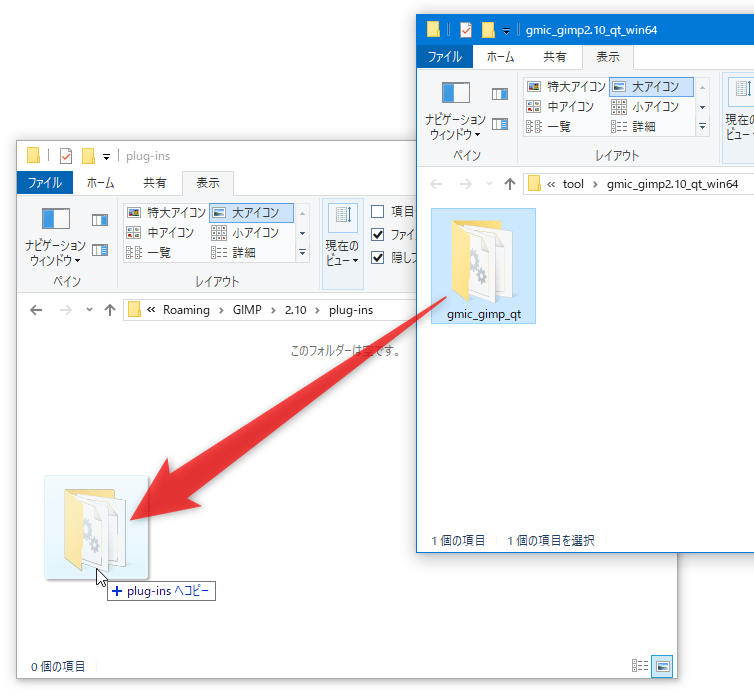Click new folder quick access icon in plug-ins titlebar

[x=88, y=156]
